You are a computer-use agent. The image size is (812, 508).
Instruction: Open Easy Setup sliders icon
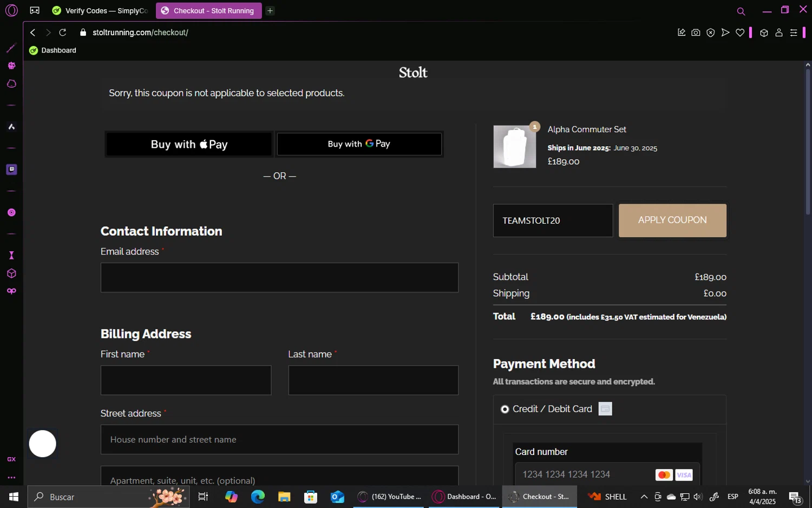point(794,32)
